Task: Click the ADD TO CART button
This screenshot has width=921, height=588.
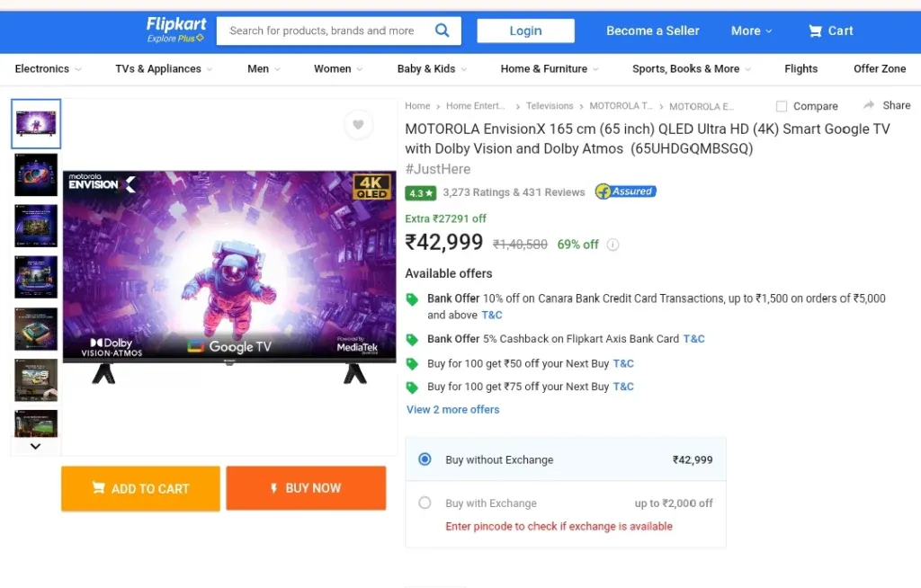Action: coord(140,488)
